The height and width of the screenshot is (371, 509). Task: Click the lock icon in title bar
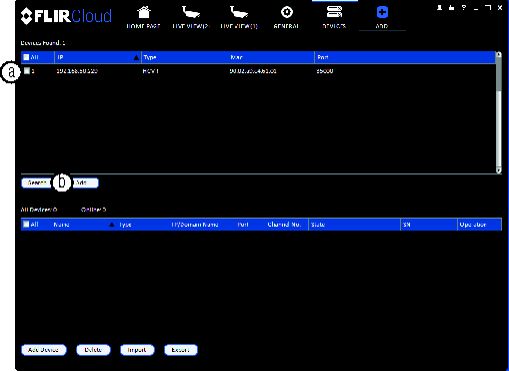click(451, 8)
